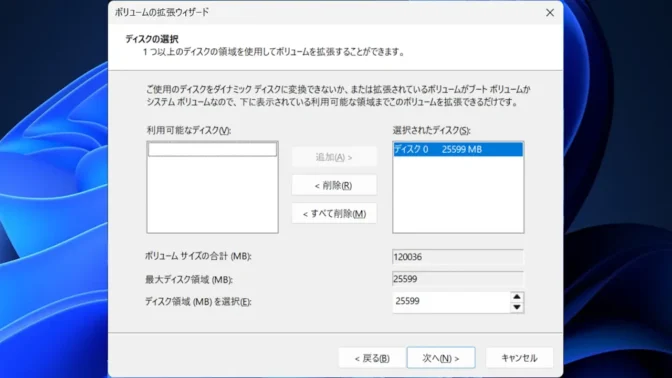Click the ボリューム サイズの合計 (MB): label

198,256
